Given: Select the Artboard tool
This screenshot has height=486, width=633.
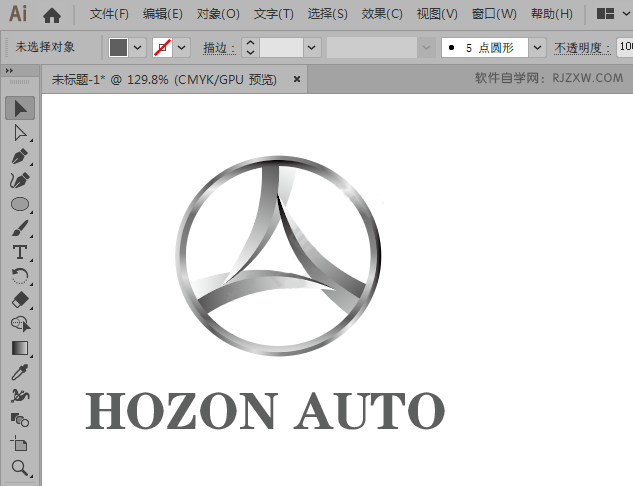Looking at the screenshot, I should pos(20,444).
